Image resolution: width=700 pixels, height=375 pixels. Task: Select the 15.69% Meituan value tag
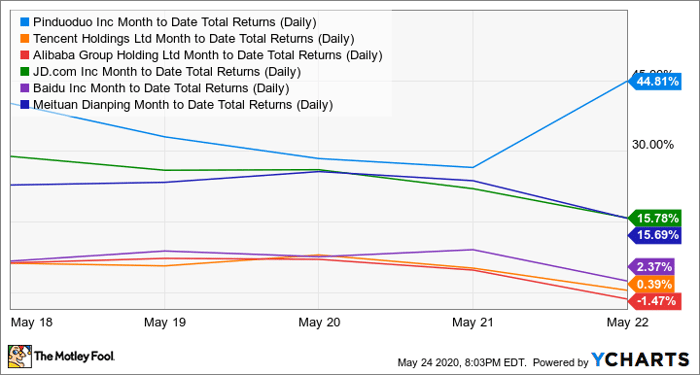click(654, 234)
